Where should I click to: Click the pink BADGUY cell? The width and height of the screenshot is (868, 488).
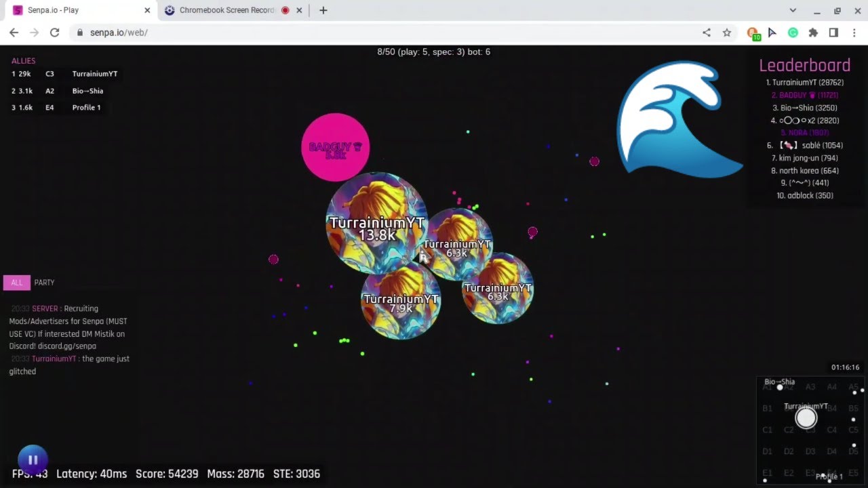click(335, 147)
